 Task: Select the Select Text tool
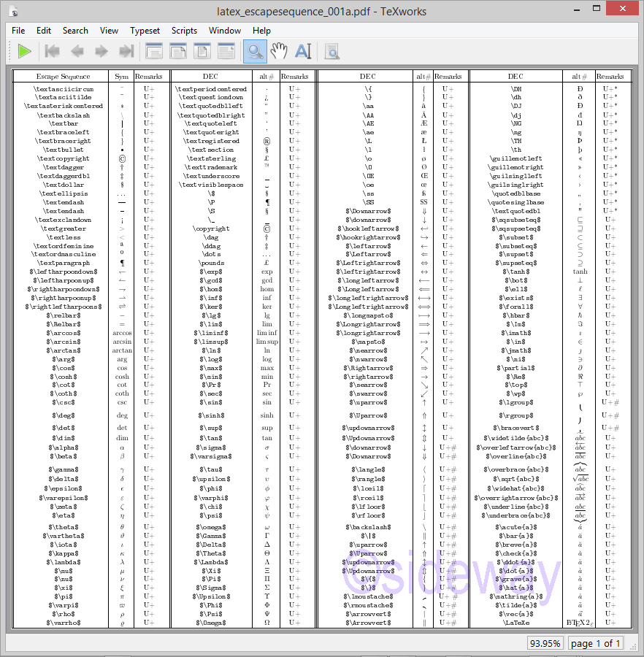pyautogui.click(x=303, y=52)
